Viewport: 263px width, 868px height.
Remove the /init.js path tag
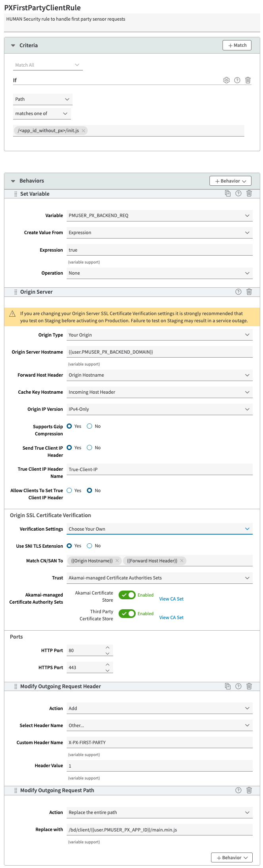pos(83,131)
